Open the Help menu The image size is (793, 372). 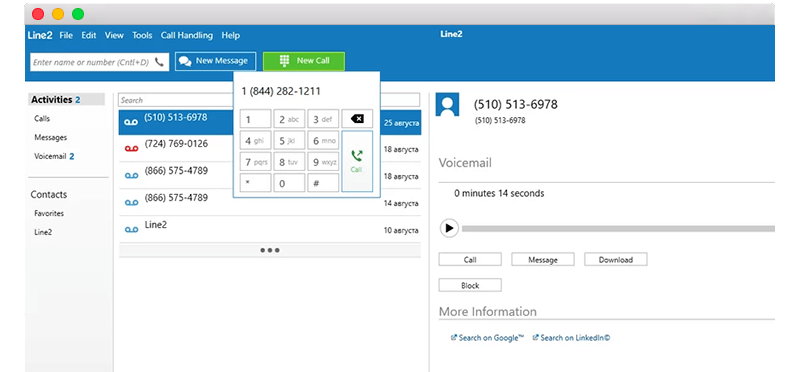click(x=231, y=35)
